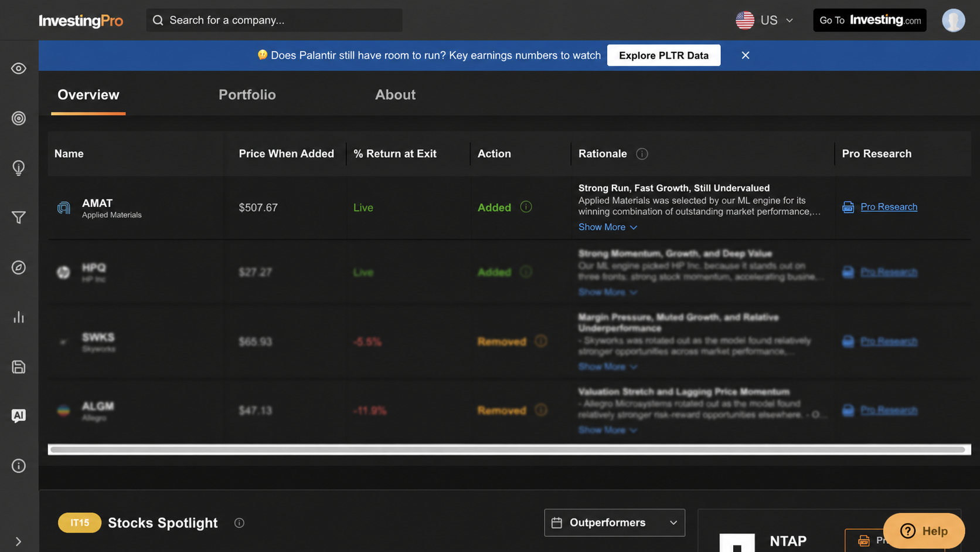The height and width of the screenshot is (552, 980).
Task: Click the AMAT ticker name
Action: 97,203
